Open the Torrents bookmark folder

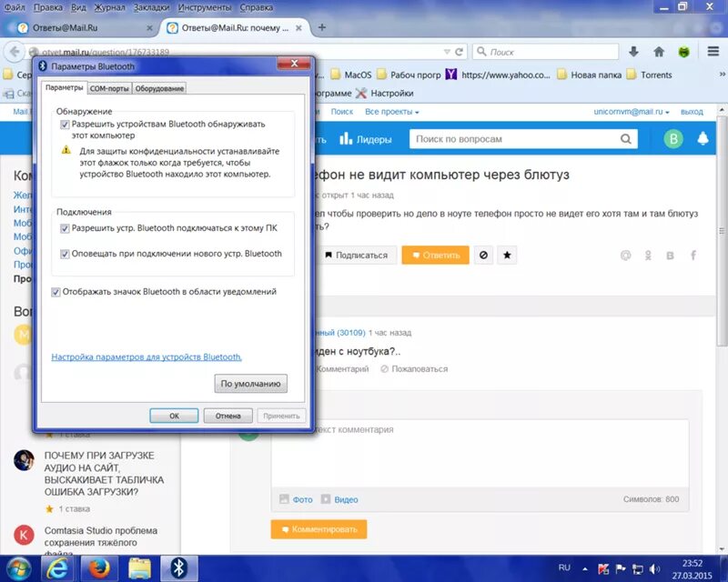(649, 75)
